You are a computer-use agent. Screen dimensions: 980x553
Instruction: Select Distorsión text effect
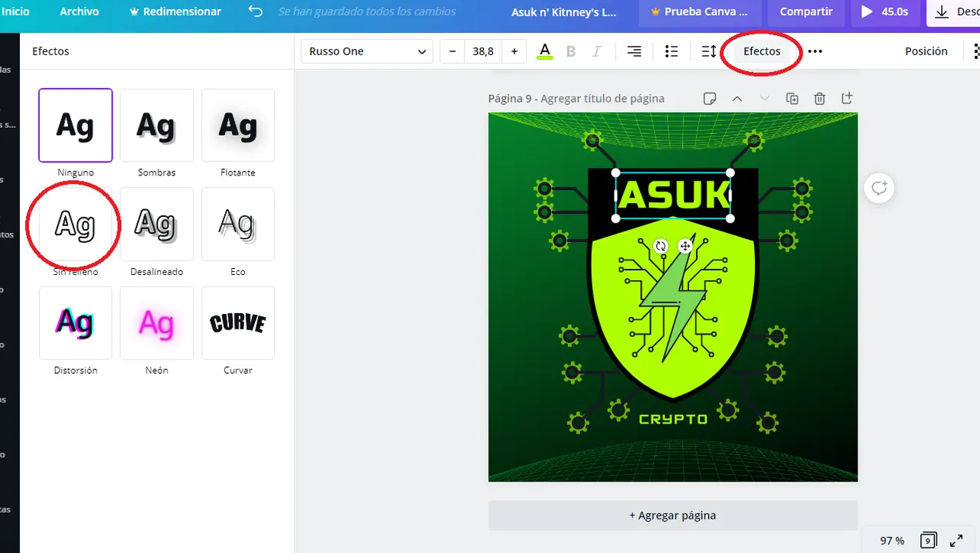click(x=75, y=323)
